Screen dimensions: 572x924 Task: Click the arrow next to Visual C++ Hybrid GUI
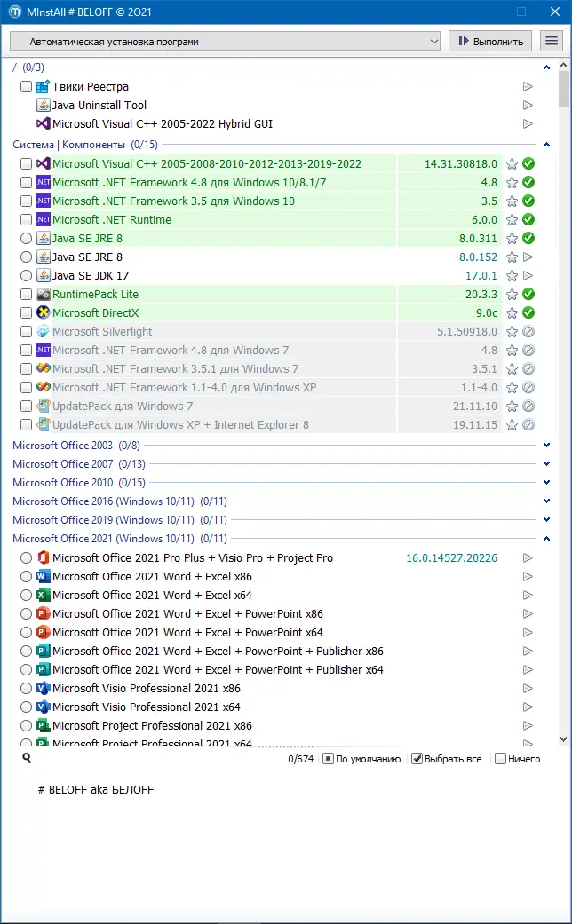[x=528, y=123]
